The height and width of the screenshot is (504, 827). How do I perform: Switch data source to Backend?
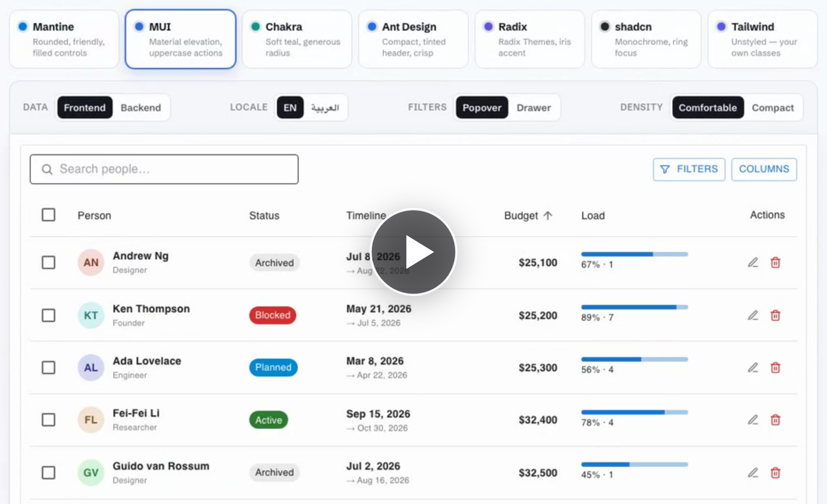point(141,107)
